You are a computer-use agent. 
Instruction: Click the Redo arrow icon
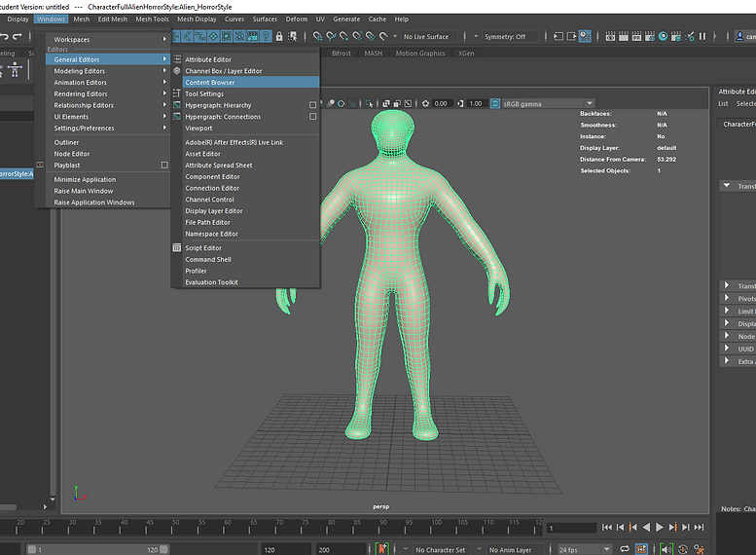18,36
